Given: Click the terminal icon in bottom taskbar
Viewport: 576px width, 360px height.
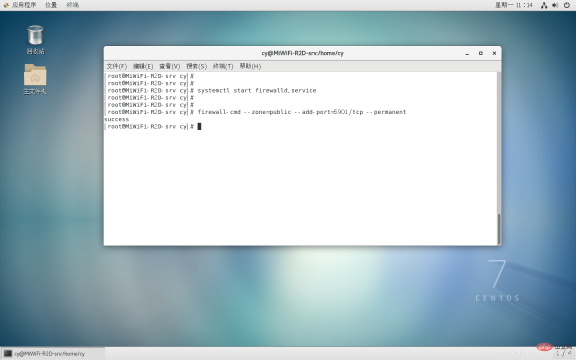Looking at the screenshot, I should 8,353.
